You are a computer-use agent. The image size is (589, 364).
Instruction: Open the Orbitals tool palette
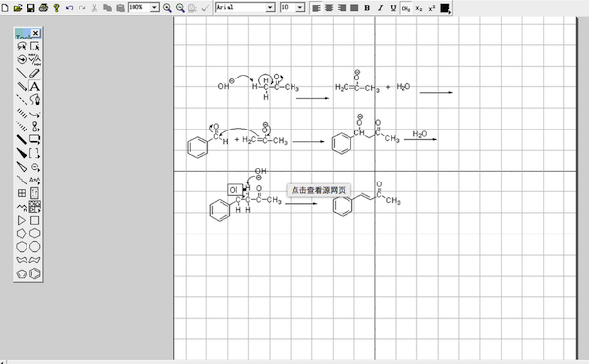pos(35,127)
